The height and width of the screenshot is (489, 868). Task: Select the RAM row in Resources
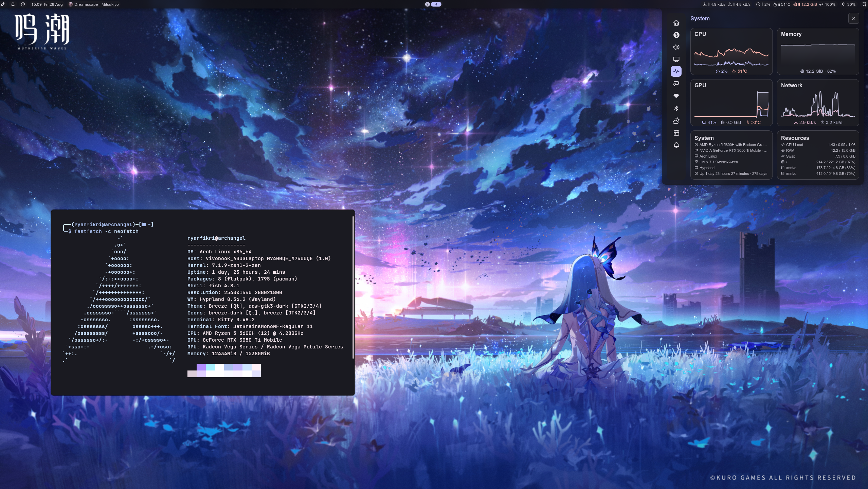(x=818, y=150)
